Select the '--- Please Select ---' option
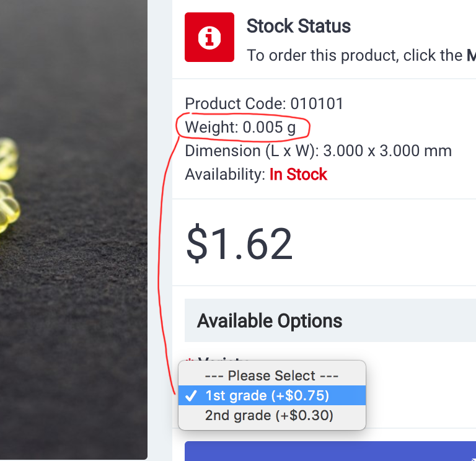This screenshot has width=476, height=461. coord(272,375)
